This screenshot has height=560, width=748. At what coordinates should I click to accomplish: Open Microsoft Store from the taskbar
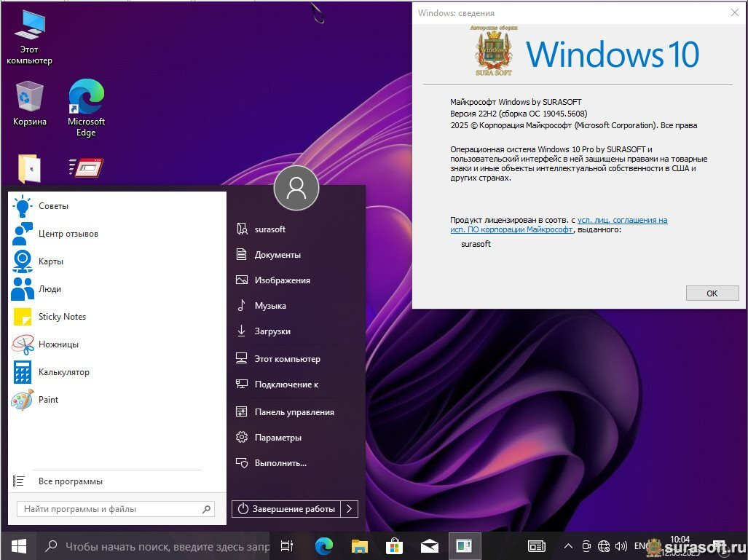(394, 545)
